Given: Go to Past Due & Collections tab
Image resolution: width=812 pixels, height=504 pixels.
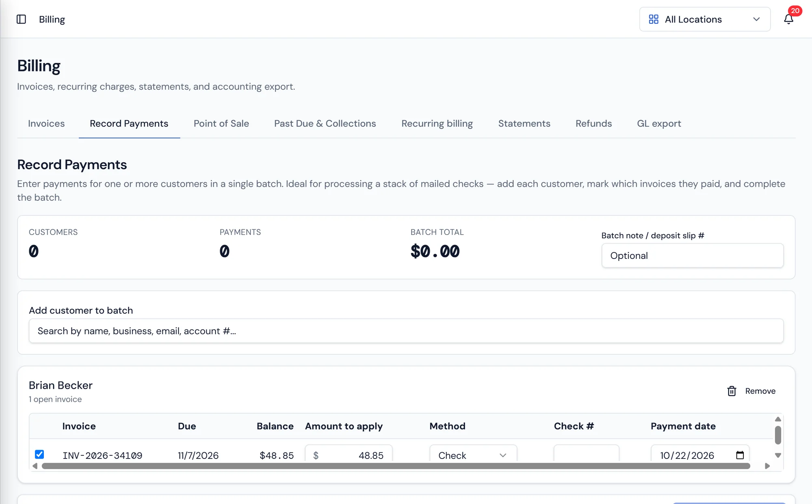Looking at the screenshot, I should pos(325,123).
